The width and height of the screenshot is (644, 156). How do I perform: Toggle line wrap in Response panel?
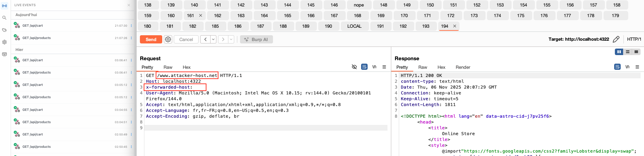(x=617, y=67)
